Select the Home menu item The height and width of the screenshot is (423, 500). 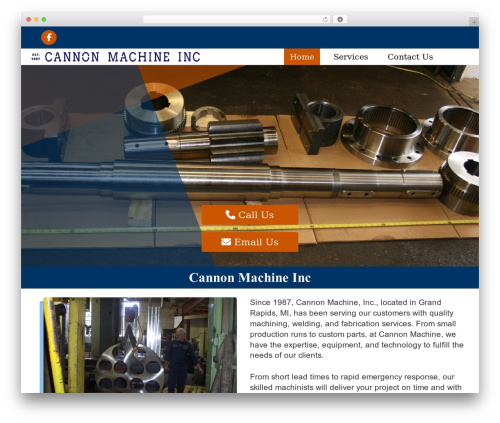(302, 57)
